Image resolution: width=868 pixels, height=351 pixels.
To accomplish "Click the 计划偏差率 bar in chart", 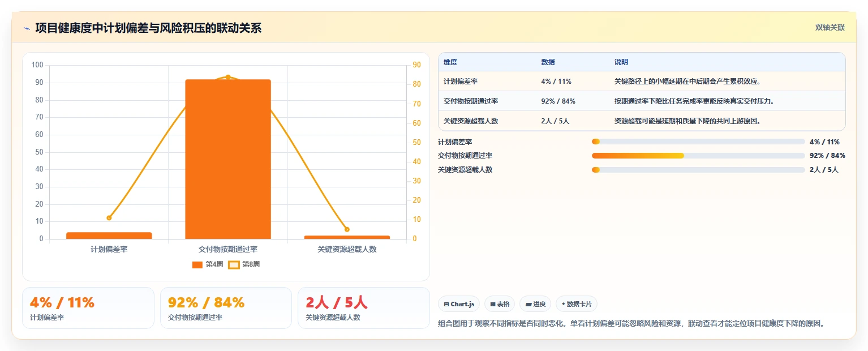I will pos(109,236).
